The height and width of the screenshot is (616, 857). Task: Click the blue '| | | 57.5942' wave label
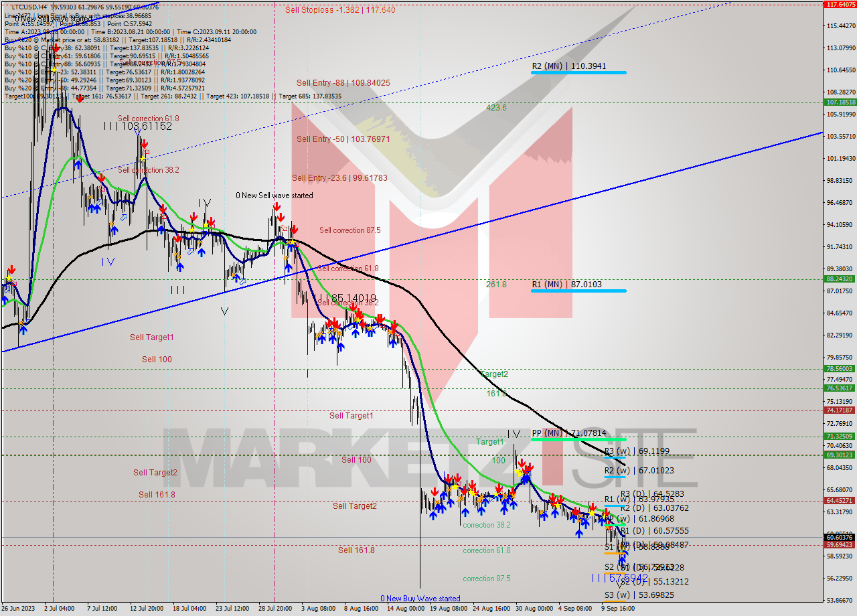[x=620, y=577]
